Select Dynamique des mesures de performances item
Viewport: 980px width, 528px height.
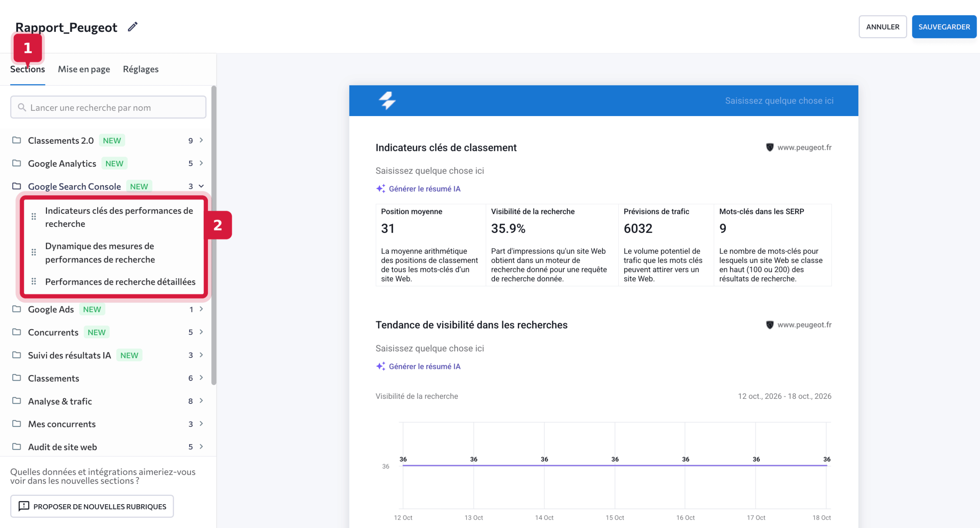(100, 253)
